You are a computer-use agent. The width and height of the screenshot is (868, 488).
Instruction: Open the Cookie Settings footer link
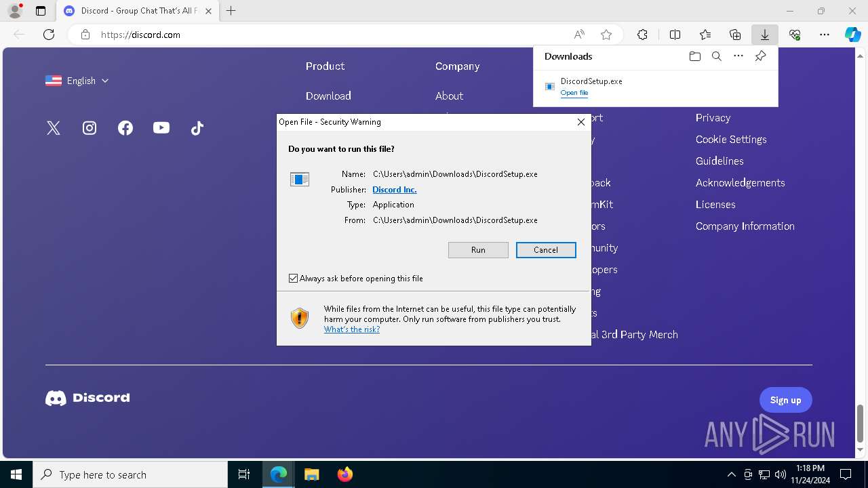coord(731,140)
